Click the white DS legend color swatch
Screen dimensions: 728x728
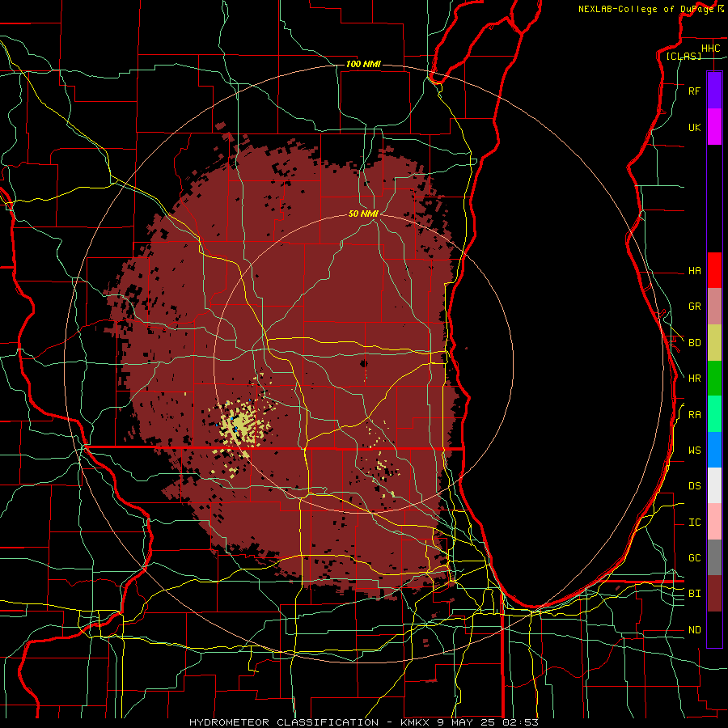pyautogui.click(x=714, y=485)
